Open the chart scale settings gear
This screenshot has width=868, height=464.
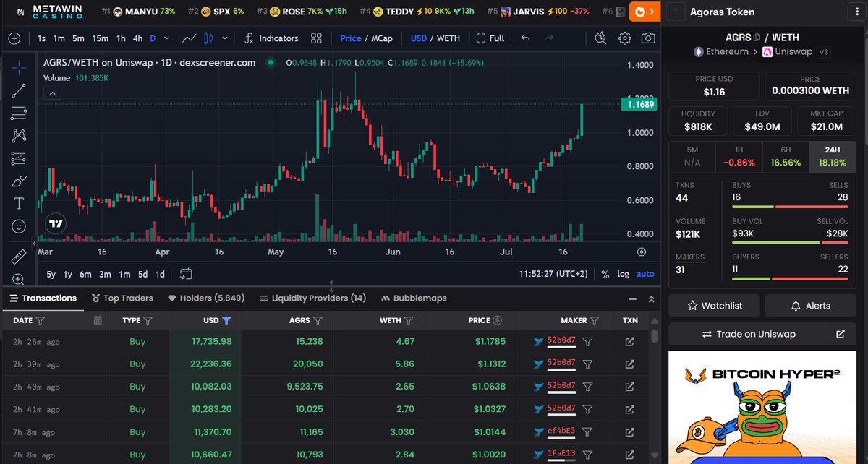point(642,252)
